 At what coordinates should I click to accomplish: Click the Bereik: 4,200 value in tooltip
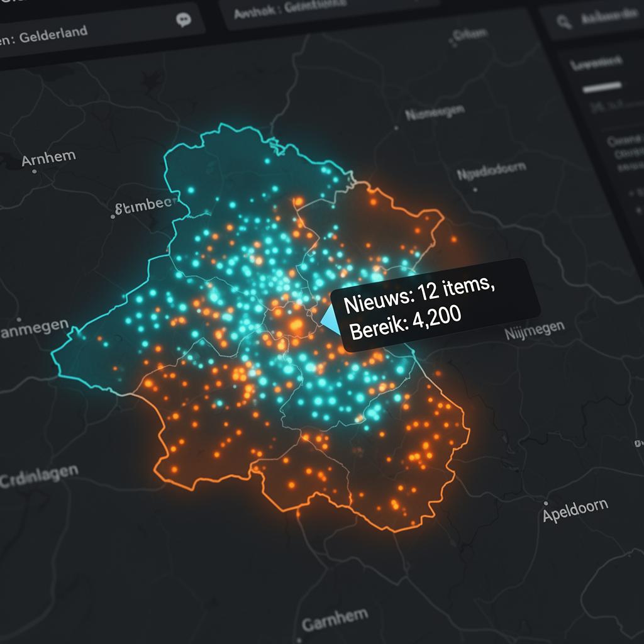(x=405, y=324)
